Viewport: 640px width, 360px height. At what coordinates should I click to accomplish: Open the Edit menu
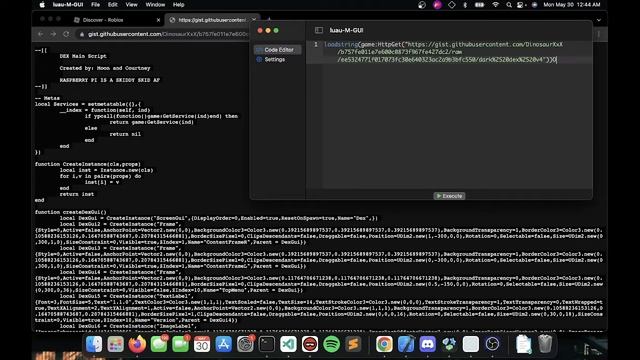coord(113,5)
